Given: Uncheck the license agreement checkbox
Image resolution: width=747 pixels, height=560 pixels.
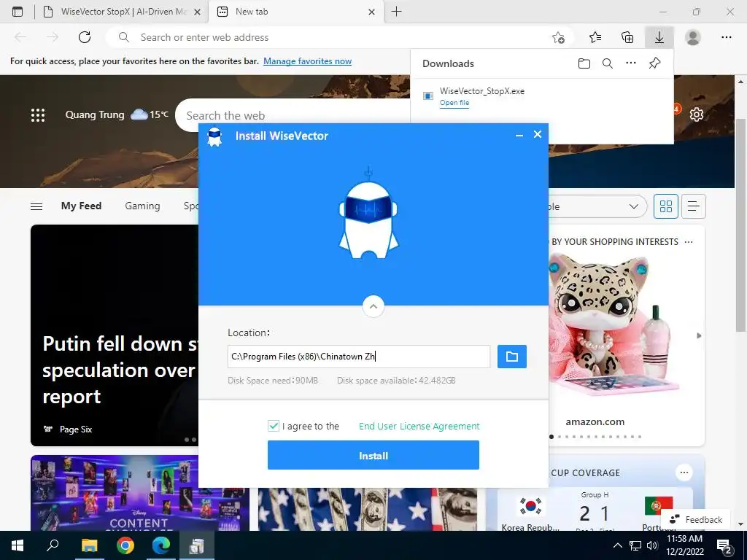Looking at the screenshot, I should point(274,426).
